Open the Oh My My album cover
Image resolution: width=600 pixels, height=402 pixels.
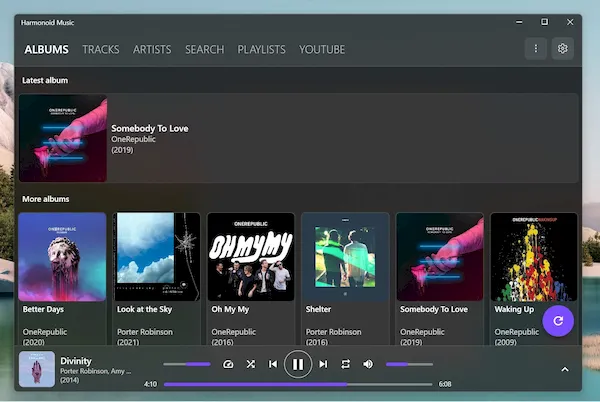point(251,257)
